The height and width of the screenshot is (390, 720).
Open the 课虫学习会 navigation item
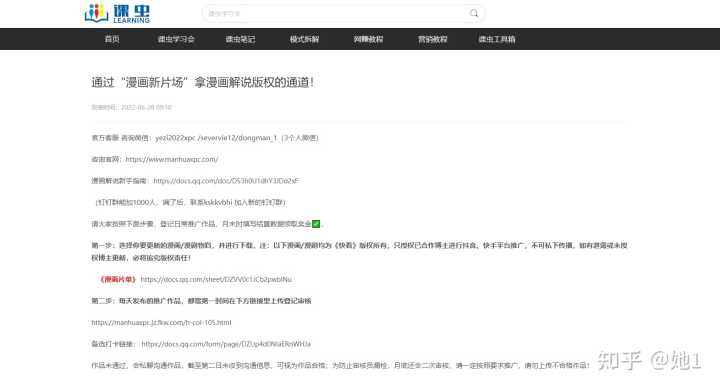point(176,39)
